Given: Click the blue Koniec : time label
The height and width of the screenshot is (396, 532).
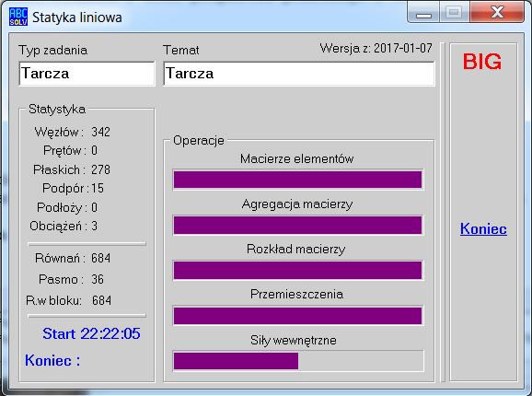Looking at the screenshot, I should coord(52,360).
